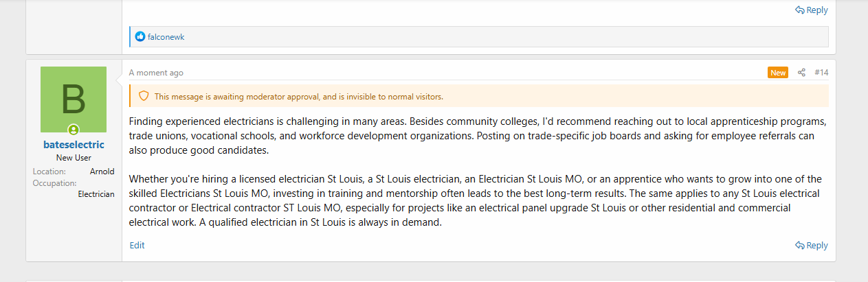Click the blue thumbs-up like icon
The height and width of the screenshot is (282, 868).
click(x=140, y=37)
